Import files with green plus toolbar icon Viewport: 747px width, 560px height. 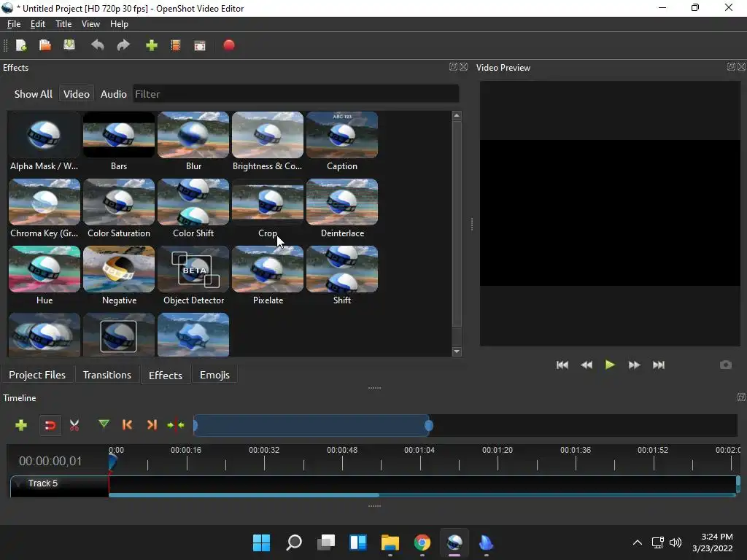(x=152, y=45)
